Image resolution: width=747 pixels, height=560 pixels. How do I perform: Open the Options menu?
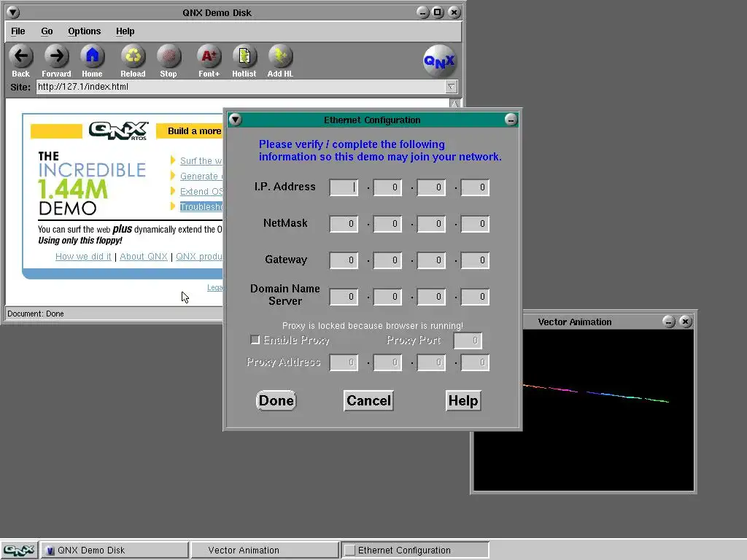click(x=85, y=31)
